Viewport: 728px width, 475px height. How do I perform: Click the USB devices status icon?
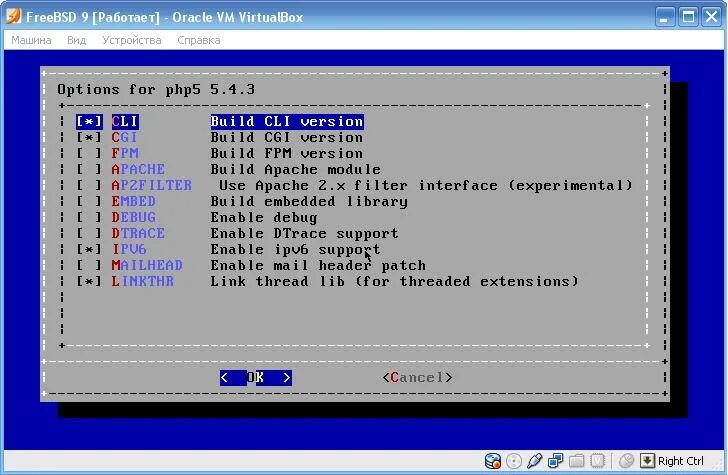pyautogui.click(x=534, y=461)
